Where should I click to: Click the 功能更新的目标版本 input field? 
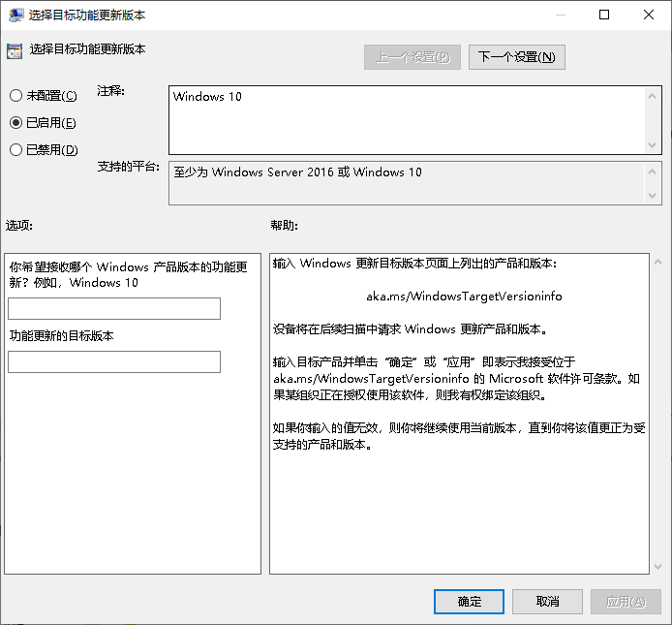(x=114, y=361)
